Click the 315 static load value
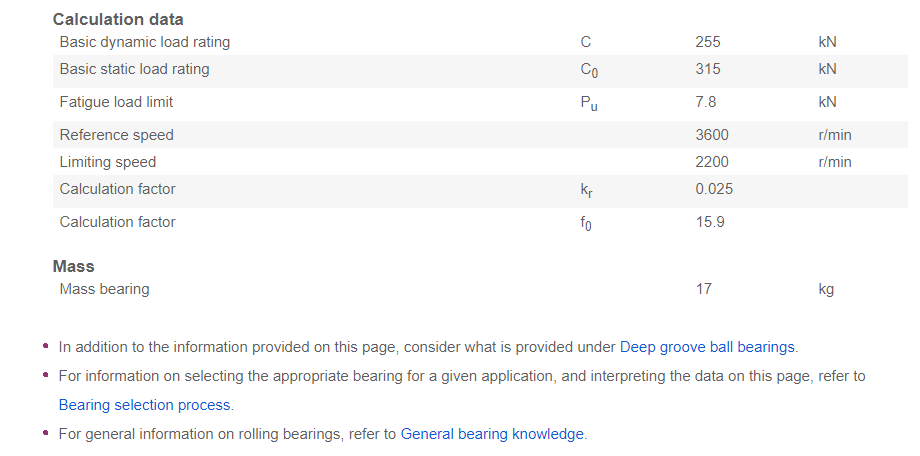The image size is (920, 456). [707, 69]
